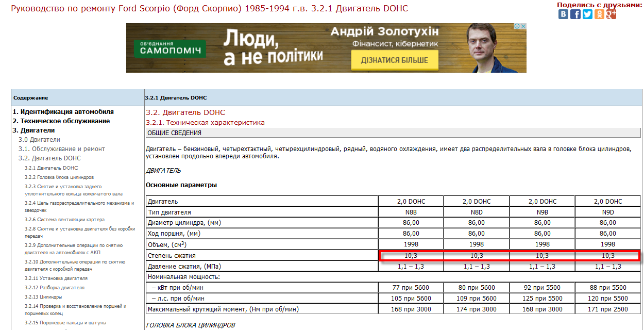644x330 pixels.
Task: Click the Содержание sidebar header
Action: click(x=31, y=97)
